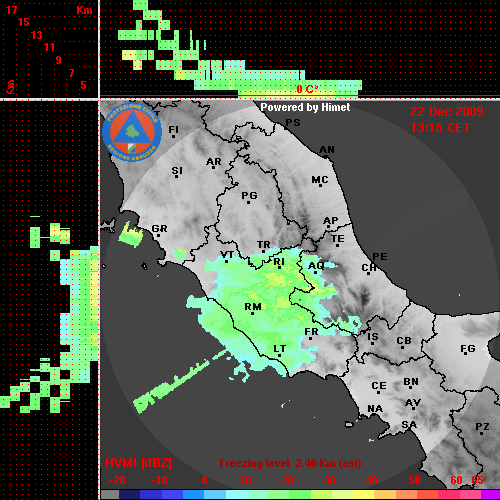Image resolution: width=500 pixels, height=500 pixels.
Task: Click the CB city label
Action: 404,341
